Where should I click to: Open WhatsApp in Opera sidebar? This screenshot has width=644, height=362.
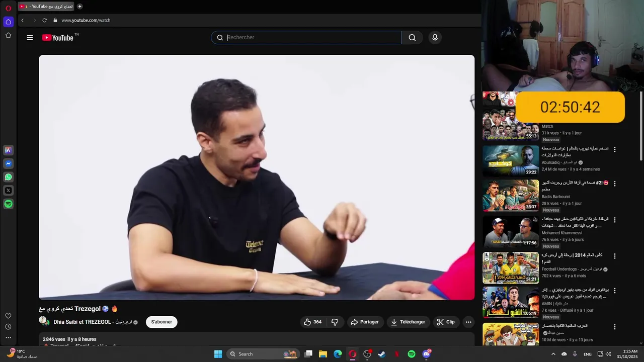pyautogui.click(x=8, y=177)
